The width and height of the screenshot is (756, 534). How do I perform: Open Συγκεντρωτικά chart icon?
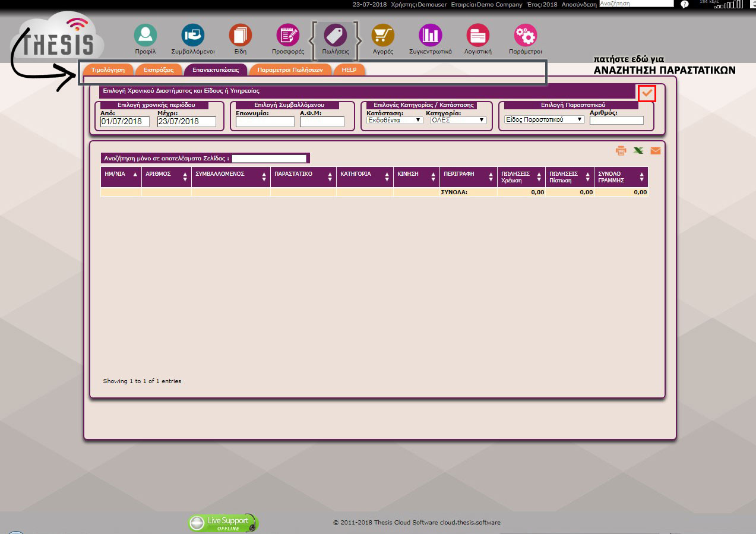pyautogui.click(x=430, y=36)
